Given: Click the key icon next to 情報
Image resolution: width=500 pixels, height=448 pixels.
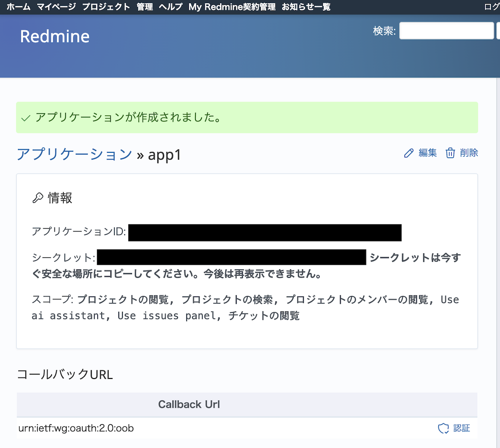Looking at the screenshot, I should 38,198.
